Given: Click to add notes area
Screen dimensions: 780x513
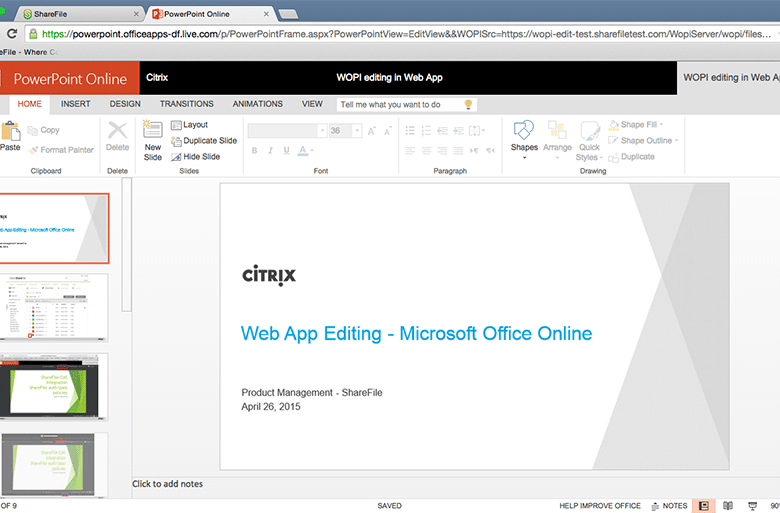Looking at the screenshot, I should pyautogui.click(x=168, y=484).
